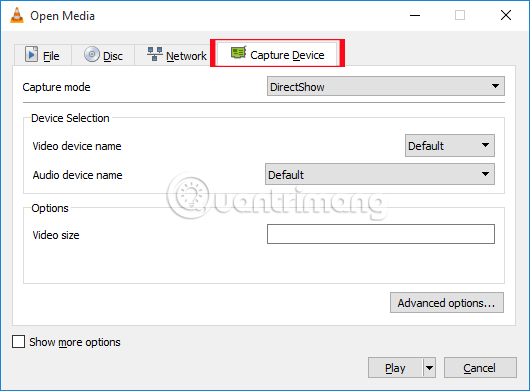Close the Open Media dialog
This screenshot has width=530, height=391.
point(506,15)
